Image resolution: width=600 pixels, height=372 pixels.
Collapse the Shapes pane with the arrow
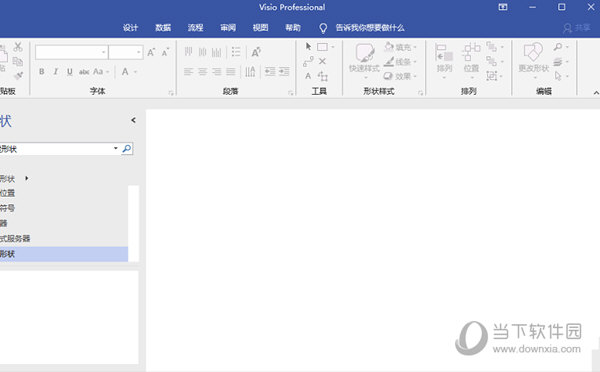point(133,120)
